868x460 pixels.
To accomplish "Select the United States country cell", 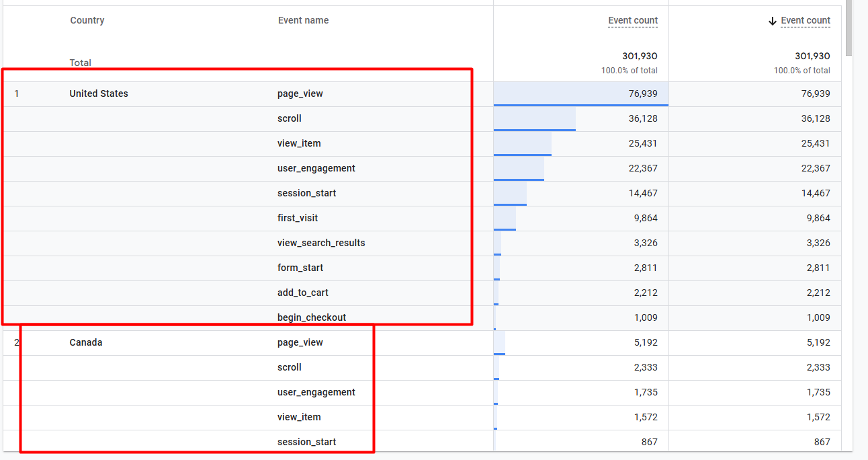I will pyautogui.click(x=99, y=93).
